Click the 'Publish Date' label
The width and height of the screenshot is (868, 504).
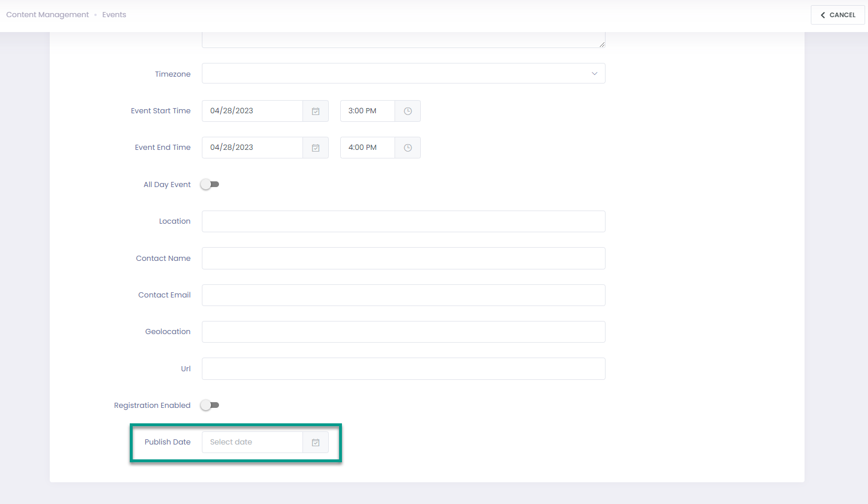pyautogui.click(x=168, y=442)
